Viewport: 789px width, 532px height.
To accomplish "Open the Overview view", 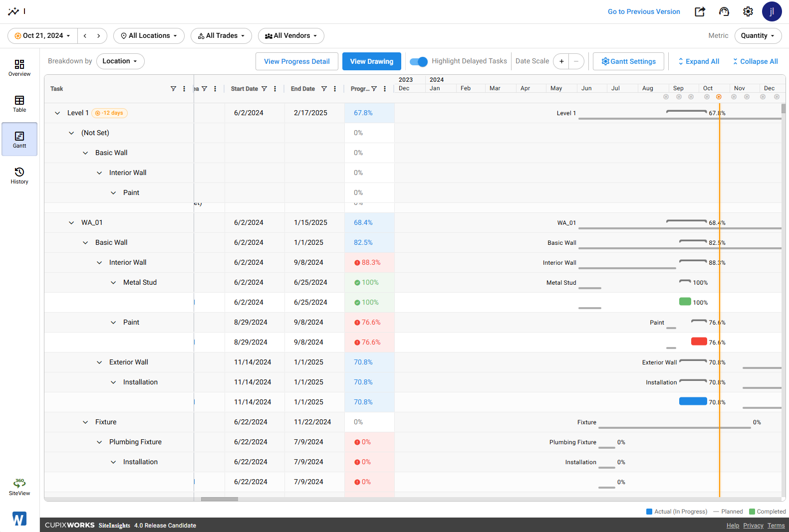I will coord(19,68).
